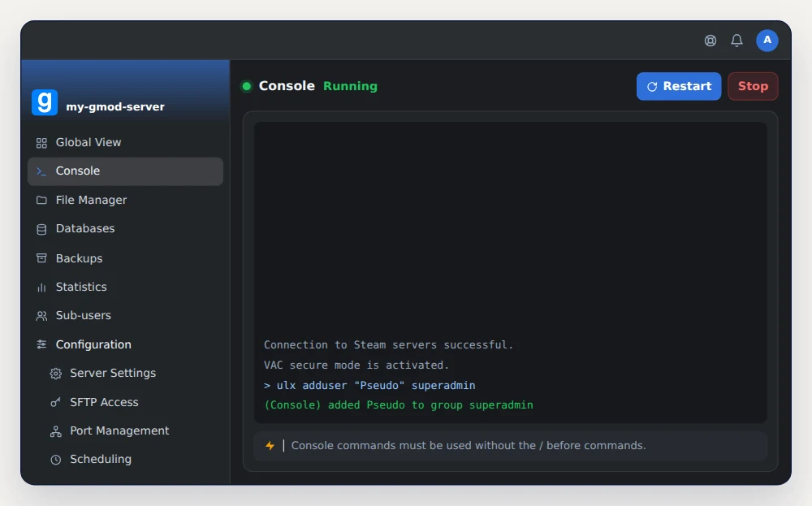The image size is (812, 506).
Task: Click the Garry's Mod g logo
Action: (45, 102)
